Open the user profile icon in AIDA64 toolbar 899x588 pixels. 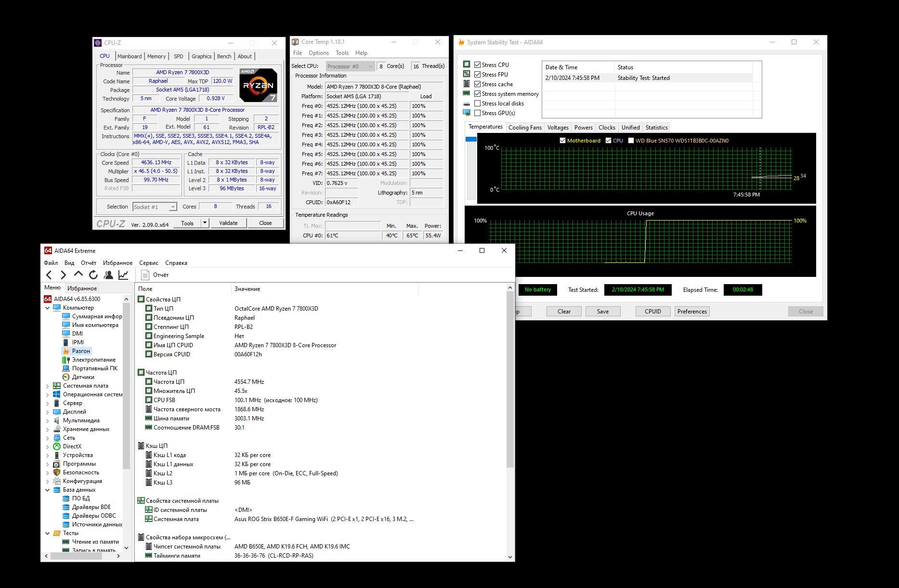pyautogui.click(x=108, y=275)
